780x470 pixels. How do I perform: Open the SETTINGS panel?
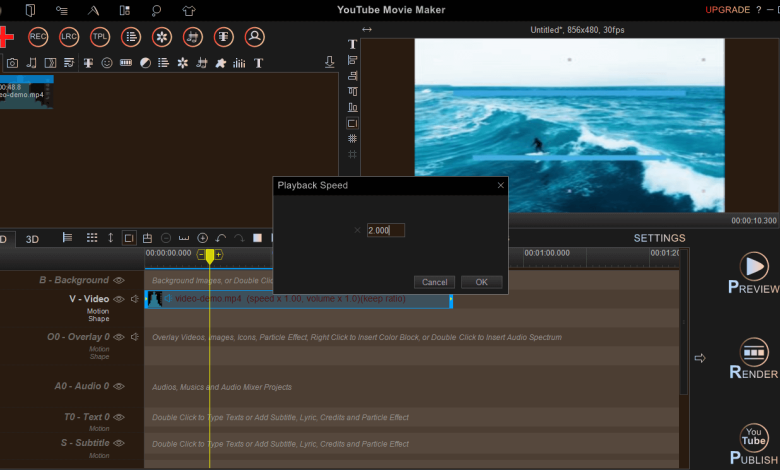coord(659,238)
